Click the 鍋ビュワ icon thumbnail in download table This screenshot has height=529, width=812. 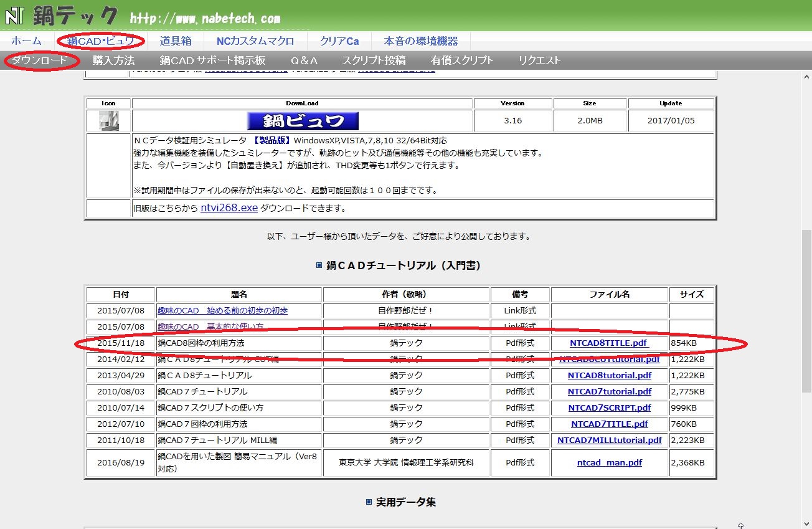[x=108, y=120]
